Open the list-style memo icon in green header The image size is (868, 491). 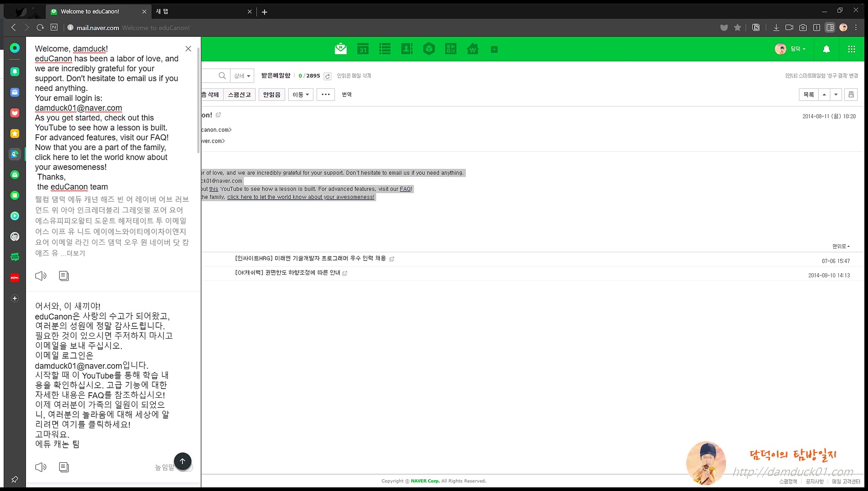coord(385,49)
